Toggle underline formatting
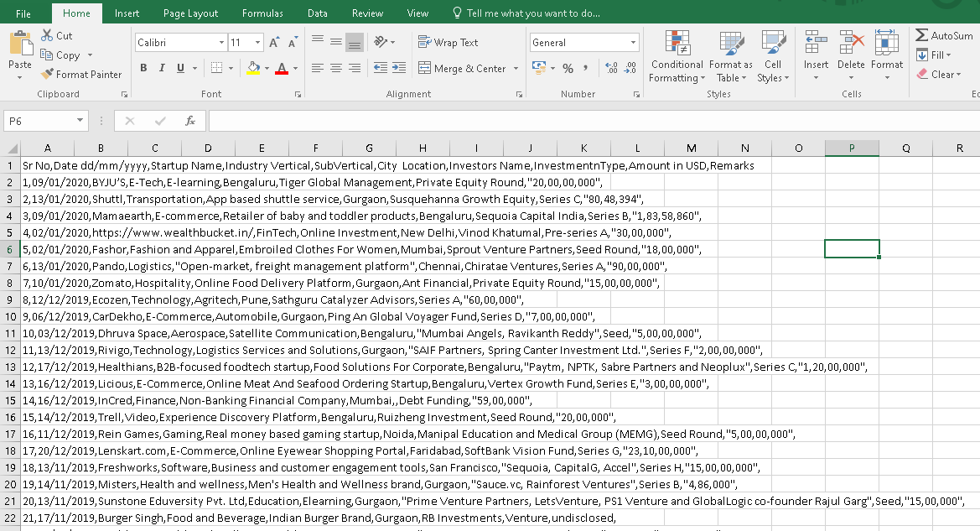Viewport: 980px width, 531px height. [x=179, y=68]
